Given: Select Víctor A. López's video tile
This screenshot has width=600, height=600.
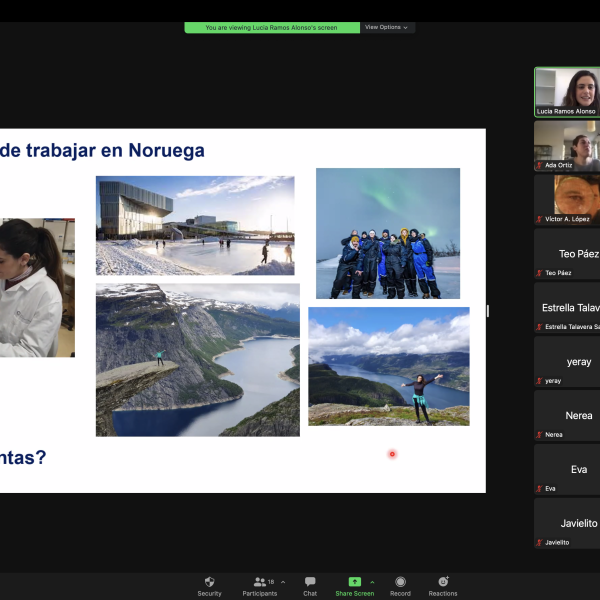Looking at the screenshot, I should tap(567, 199).
